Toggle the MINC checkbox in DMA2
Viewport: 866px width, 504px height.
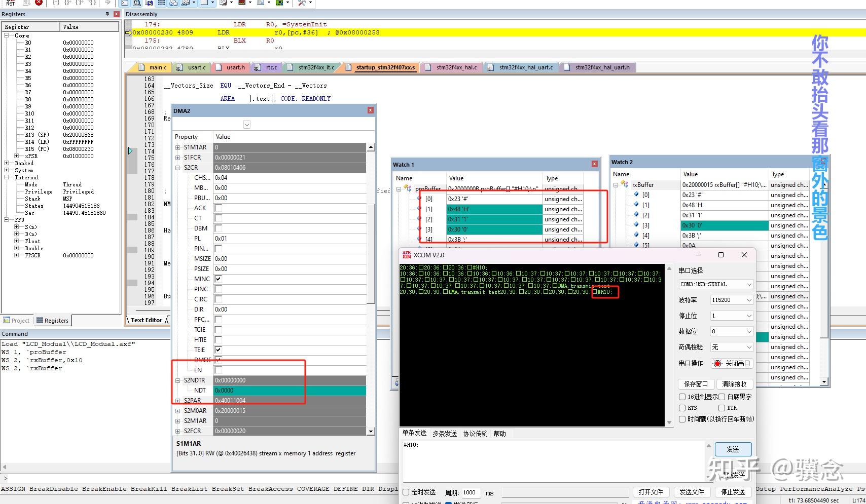coord(218,279)
